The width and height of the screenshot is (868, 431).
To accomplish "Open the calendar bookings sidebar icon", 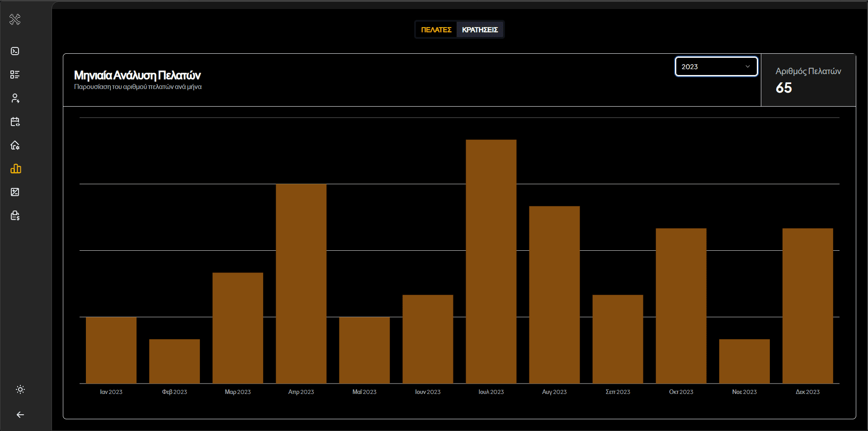I will click(15, 122).
